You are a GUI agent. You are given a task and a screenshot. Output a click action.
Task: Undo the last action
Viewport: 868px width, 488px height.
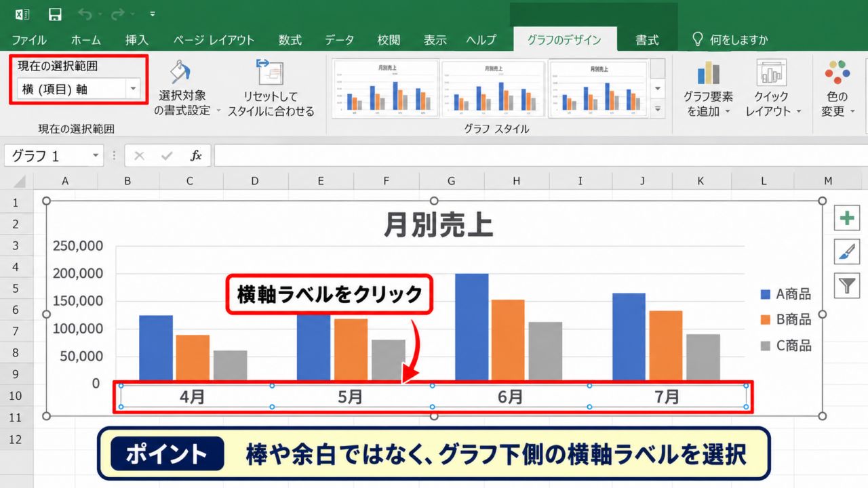coord(85,14)
